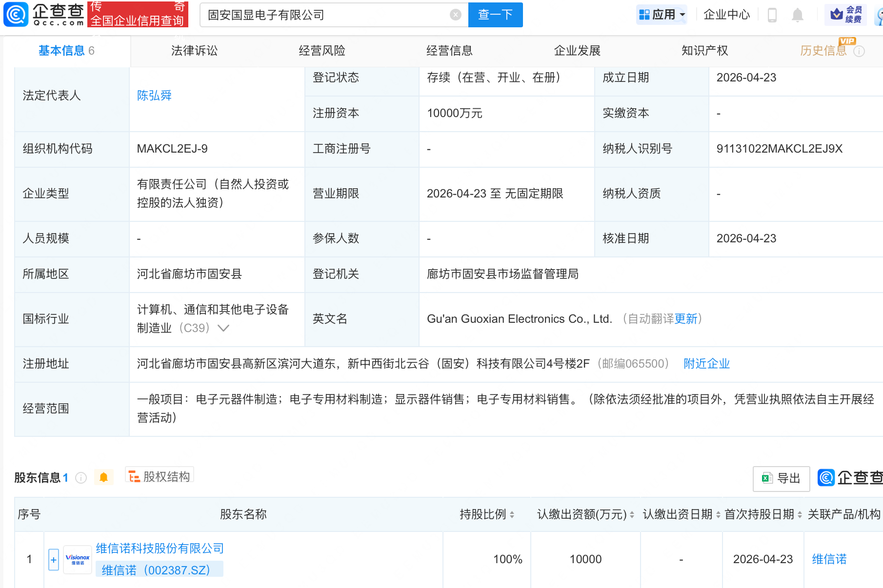Toggle sort on 持股比例 column
Screen dimensions: 883x588
coord(511,514)
